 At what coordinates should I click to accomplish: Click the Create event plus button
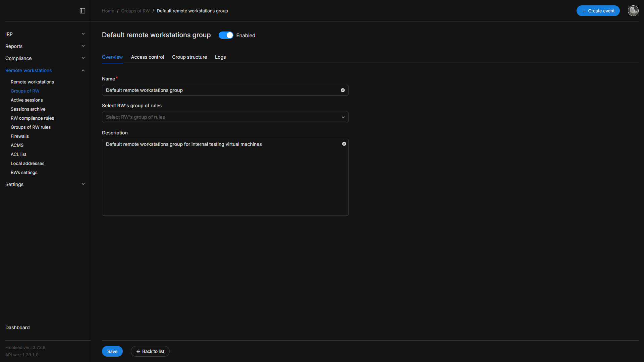598,11
